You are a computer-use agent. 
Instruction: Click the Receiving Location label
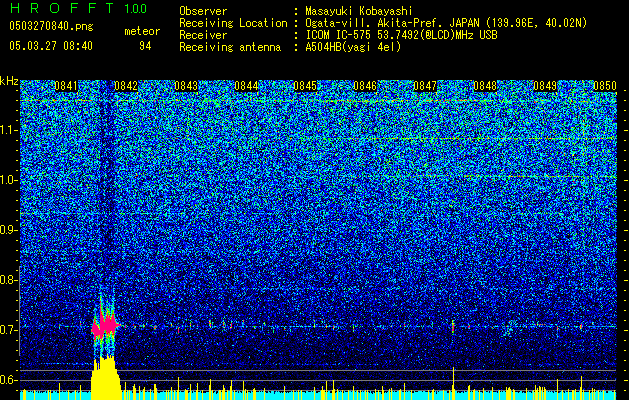point(233,23)
